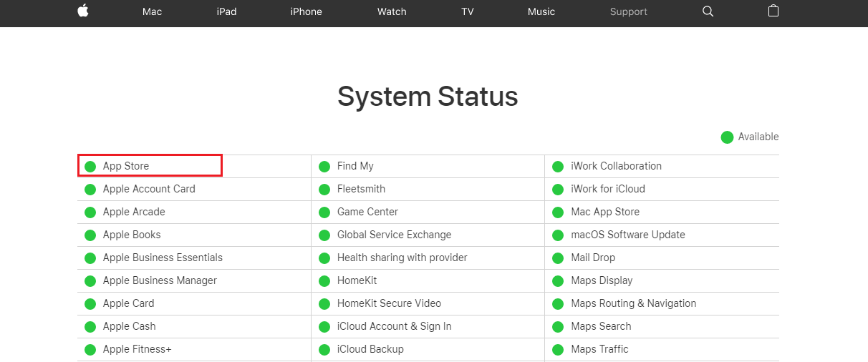Viewport: 868px width, 362px height.
Task: Select the Apple Arcade service entry
Action: [134, 212]
